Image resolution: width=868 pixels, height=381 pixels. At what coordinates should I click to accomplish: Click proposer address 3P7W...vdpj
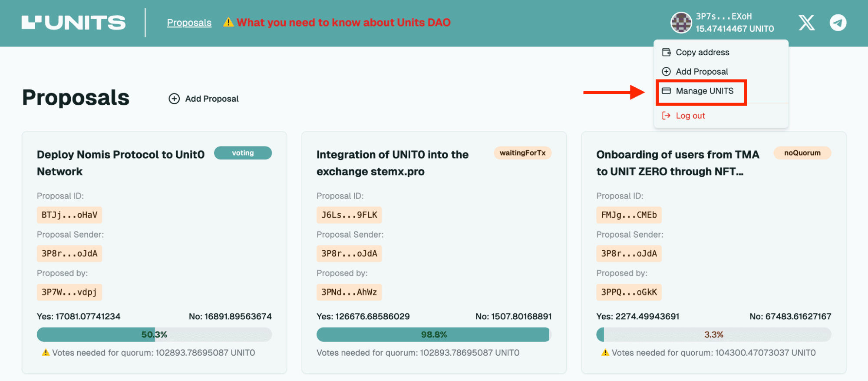69,292
